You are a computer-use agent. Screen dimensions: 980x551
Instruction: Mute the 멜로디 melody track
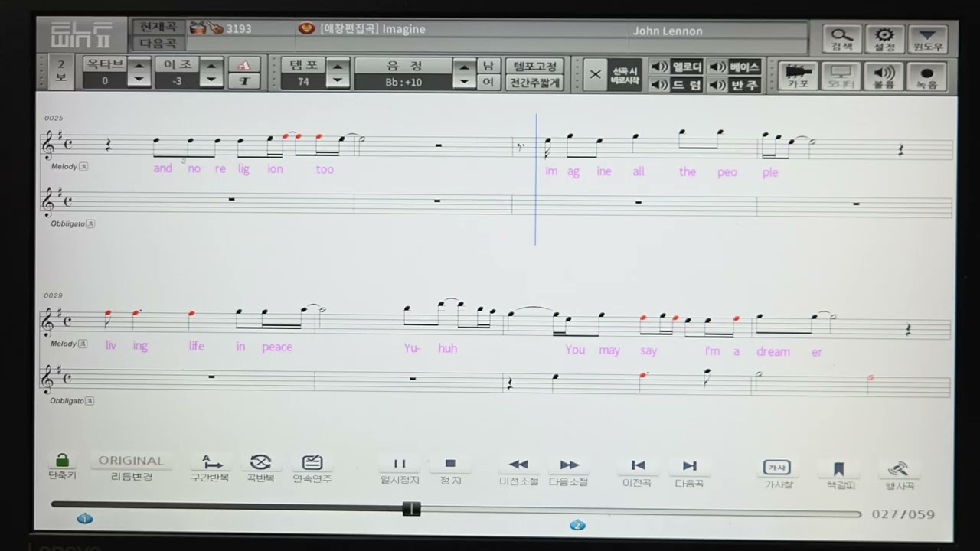[676, 67]
